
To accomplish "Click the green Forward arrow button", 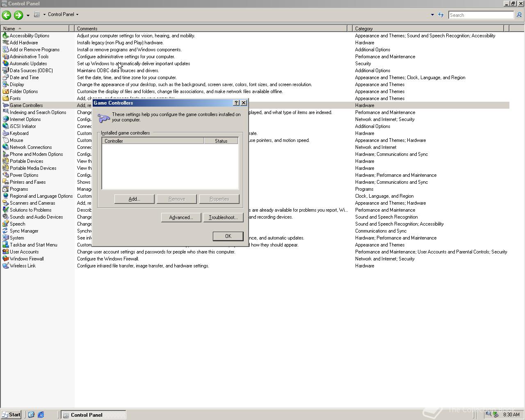I will [18, 15].
